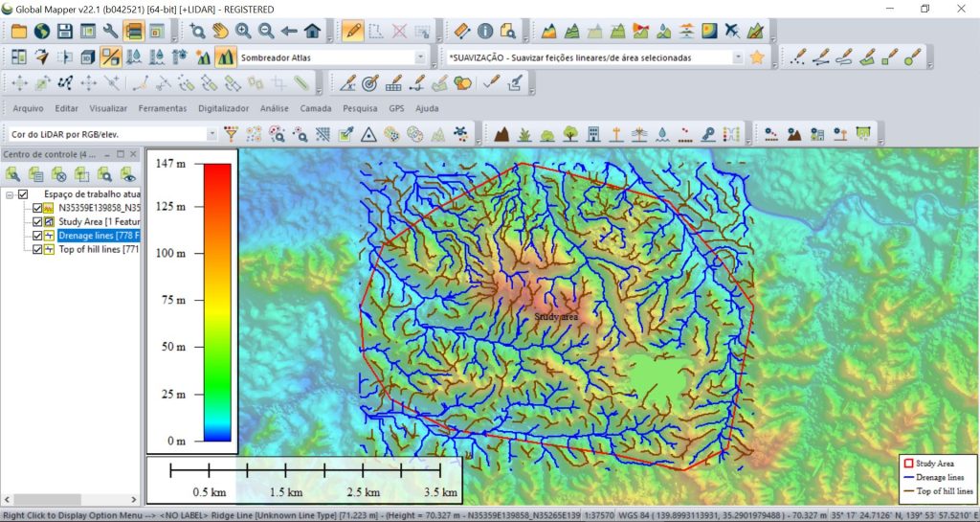The width and height of the screenshot is (980, 522).
Task: Click the Zoom In magnifier icon
Action: click(x=244, y=32)
